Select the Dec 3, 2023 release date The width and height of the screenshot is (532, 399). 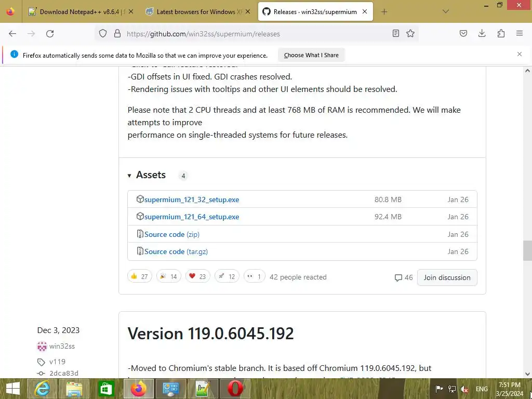(x=58, y=330)
